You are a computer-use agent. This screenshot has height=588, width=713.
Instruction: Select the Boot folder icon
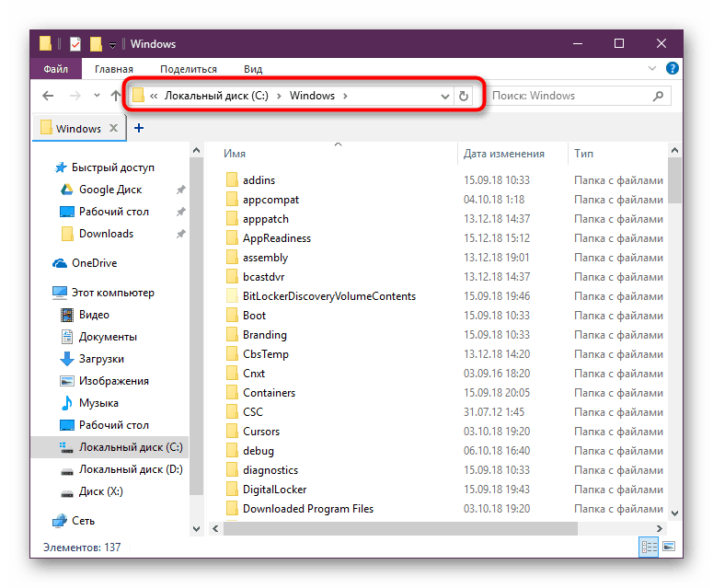pos(232,316)
